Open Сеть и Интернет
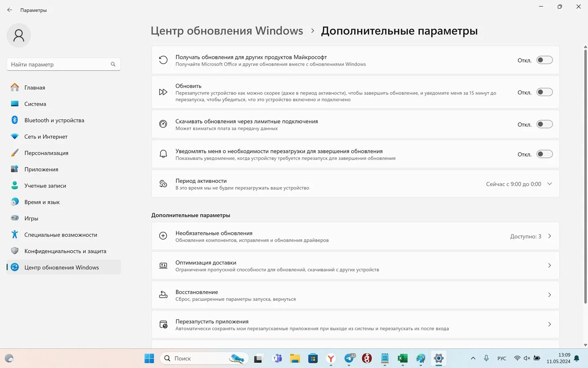The image size is (588, 368). tap(63, 137)
